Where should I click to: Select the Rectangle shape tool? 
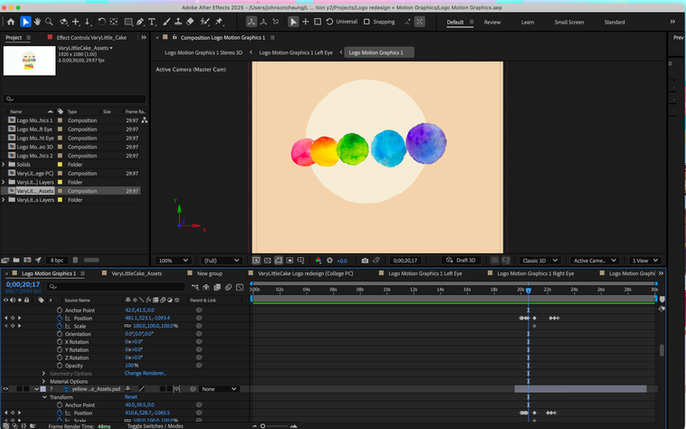[129, 21]
